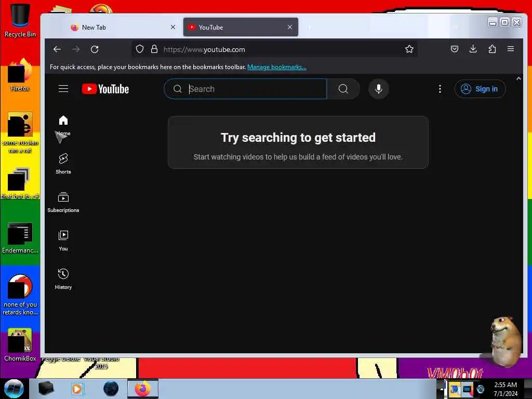This screenshot has height=399, width=532.
Task: Open the tracking protection shield icon
Action: pyautogui.click(x=139, y=49)
